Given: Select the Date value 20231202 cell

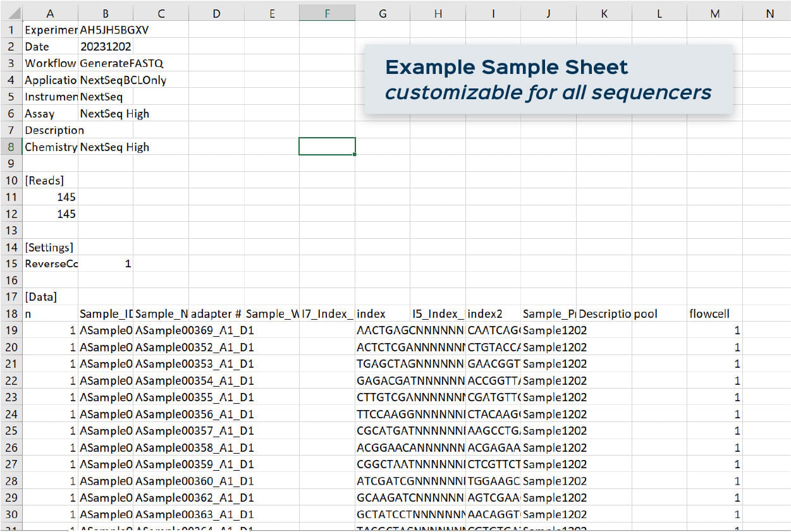Looking at the screenshot, I should [105, 46].
